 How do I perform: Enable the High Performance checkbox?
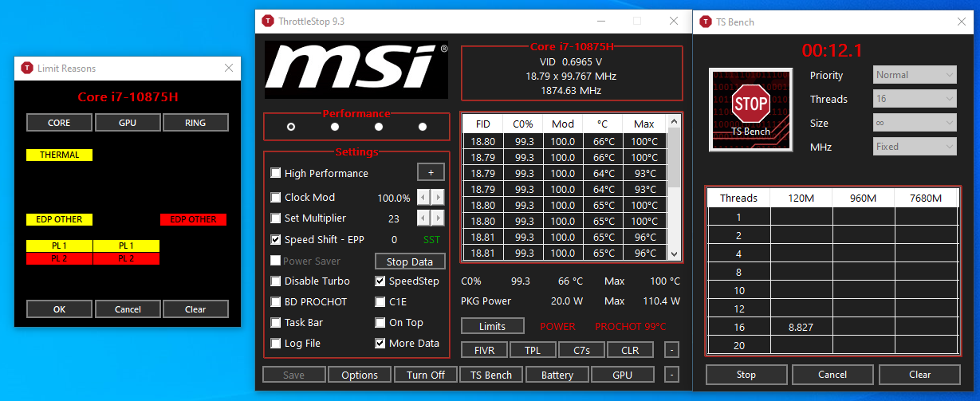276,174
